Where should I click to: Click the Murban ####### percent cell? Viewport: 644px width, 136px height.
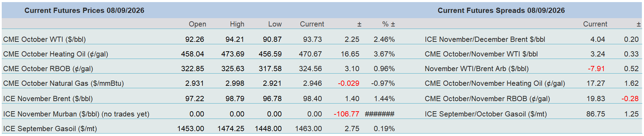[380, 114]
